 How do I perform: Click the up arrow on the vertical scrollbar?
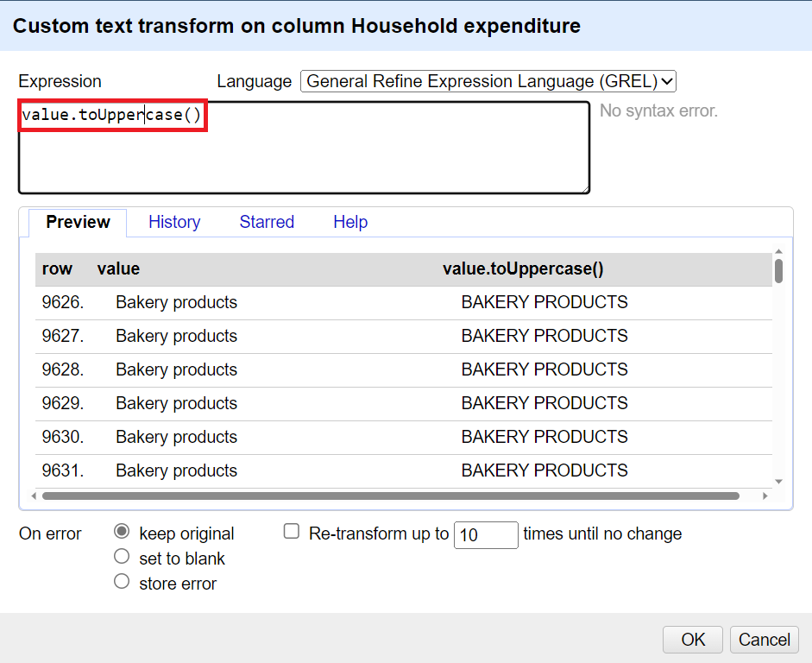779,250
